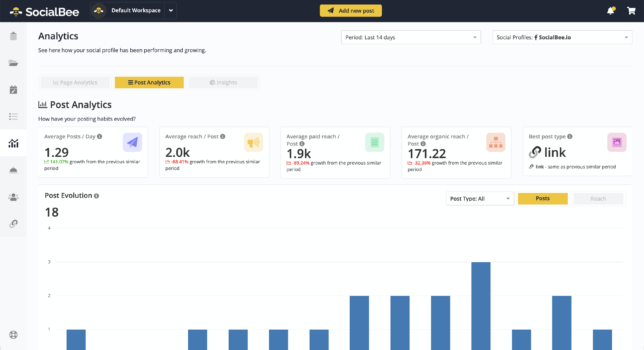Click the pink image card icon
This screenshot has height=350, width=644.
(617, 142)
